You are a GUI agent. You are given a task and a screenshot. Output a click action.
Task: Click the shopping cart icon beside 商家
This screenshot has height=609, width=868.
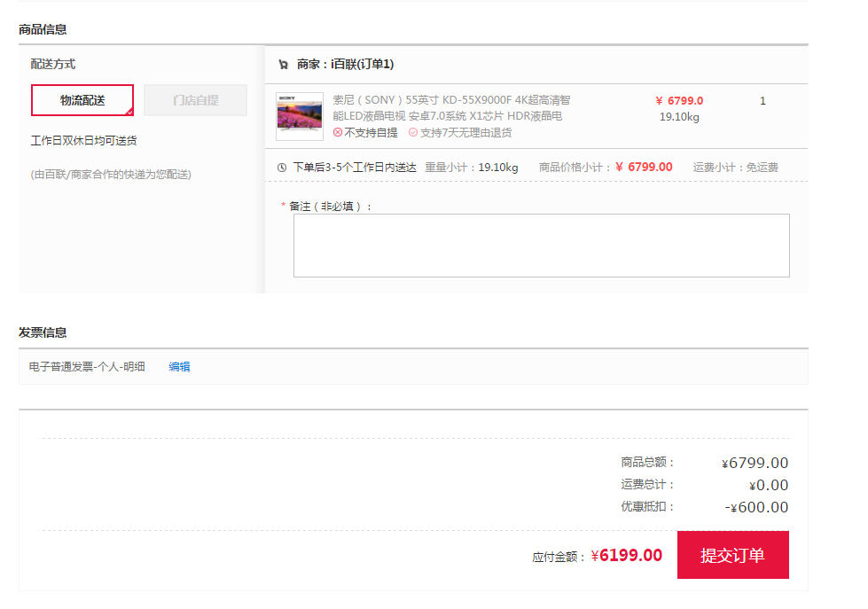tap(283, 65)
